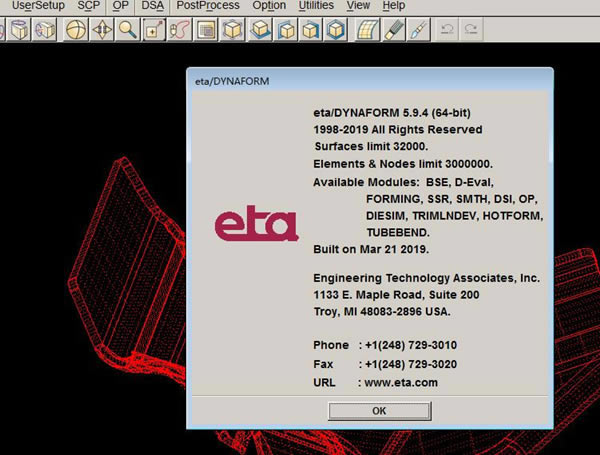Click the rotate-about-horizontal-axis cube icon
The image size is (600, 455).
click(x=45, y=29)
